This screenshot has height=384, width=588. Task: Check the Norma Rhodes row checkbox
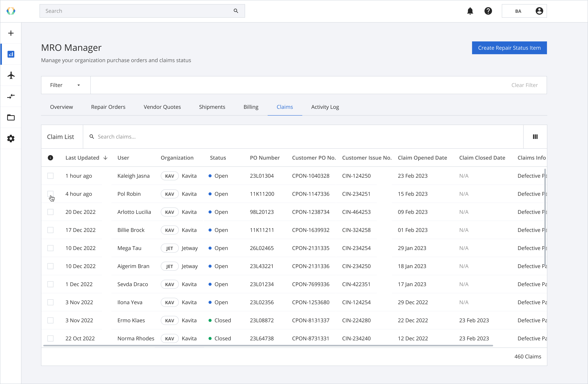50,338
